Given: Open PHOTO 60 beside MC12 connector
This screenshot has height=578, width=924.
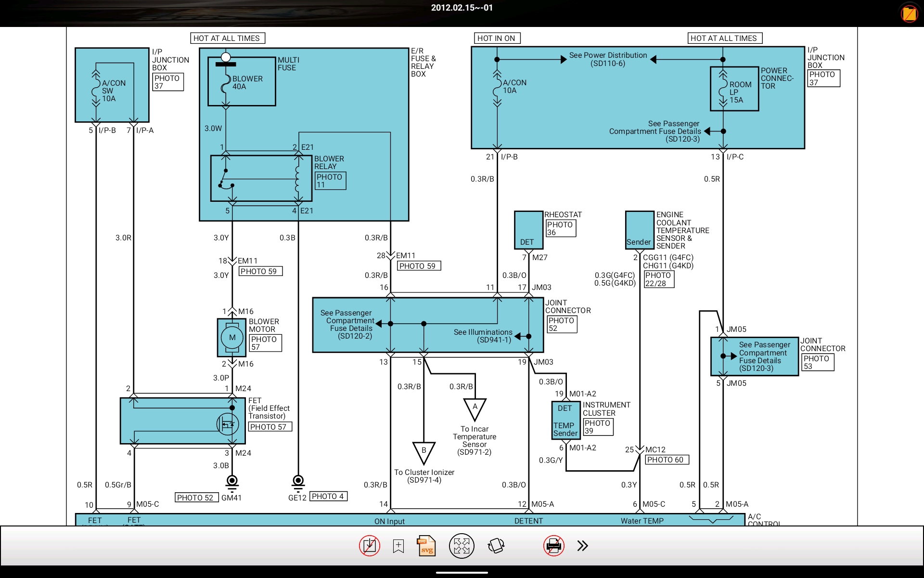Looking at the screenshot, I should (666, 460).
